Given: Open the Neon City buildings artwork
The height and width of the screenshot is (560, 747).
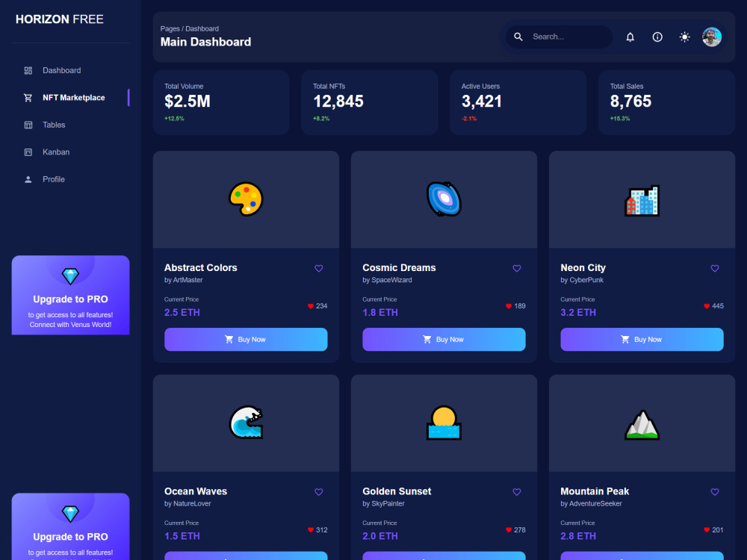Looking at the screenshot, I should (642, 200).
